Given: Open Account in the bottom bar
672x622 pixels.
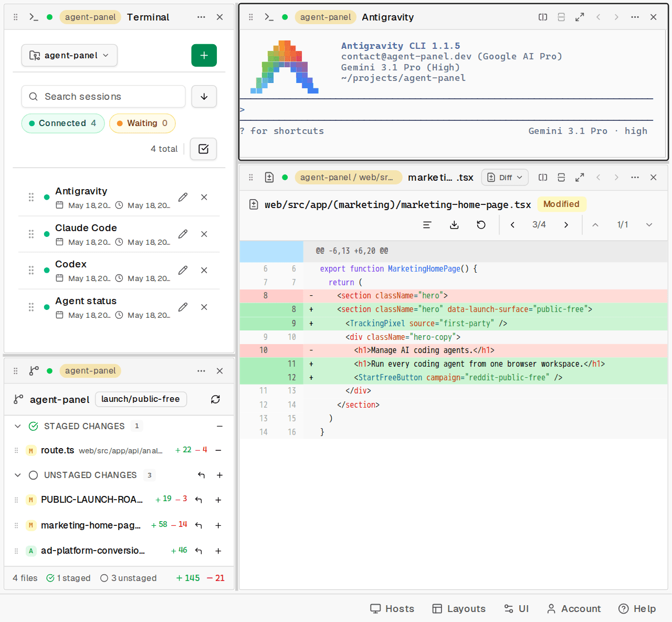Looking at the screenshot, I should [574, 609].
